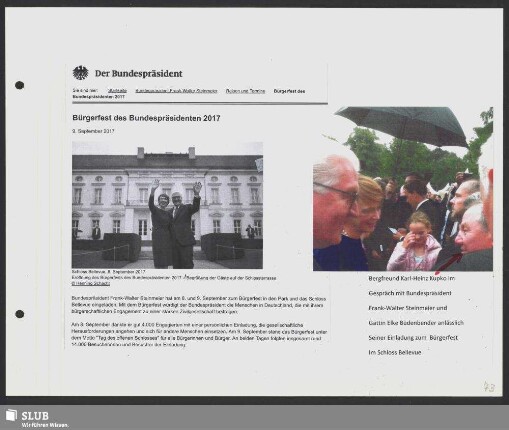Click the 'Wir führen Wissen.' tagline

[x=45, y=425]
